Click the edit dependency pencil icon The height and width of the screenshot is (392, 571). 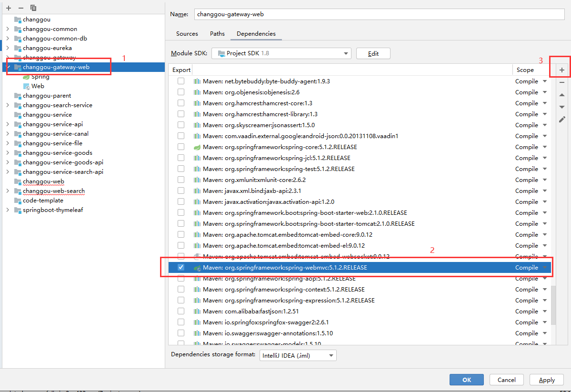coord(562,119)
